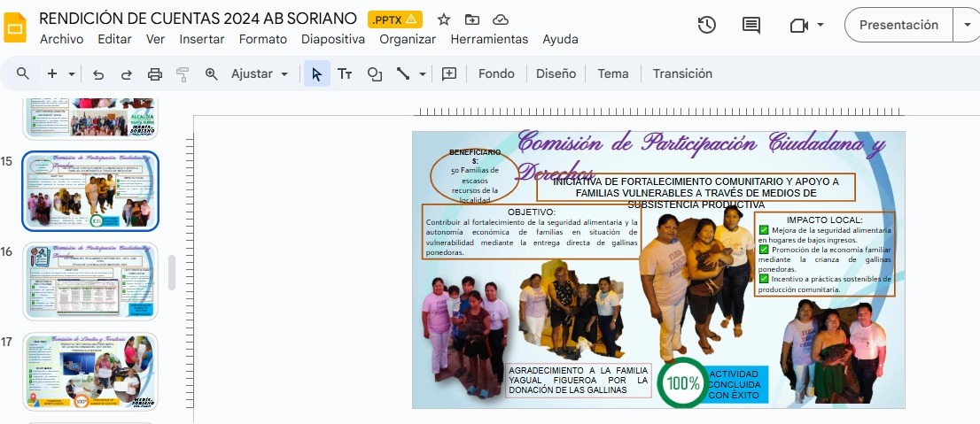
Task: Select slide 17 thumbnail
Action: click(x=90, y=371)
